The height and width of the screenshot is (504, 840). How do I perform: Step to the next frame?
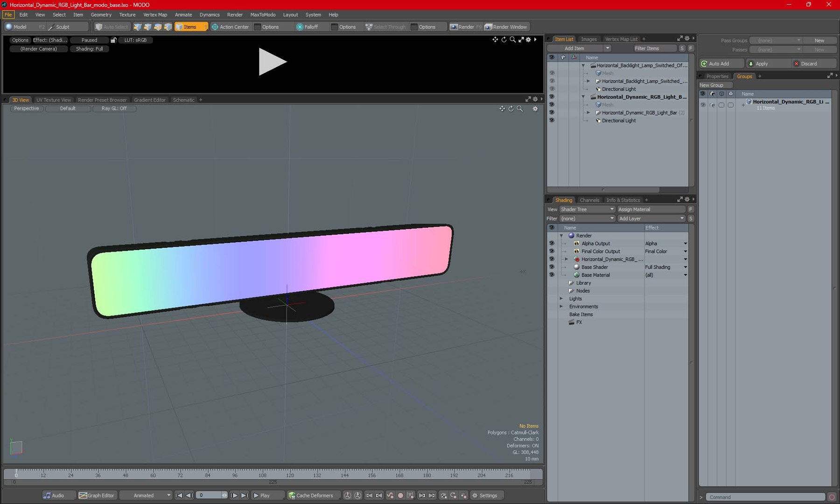tap(234, 495)
